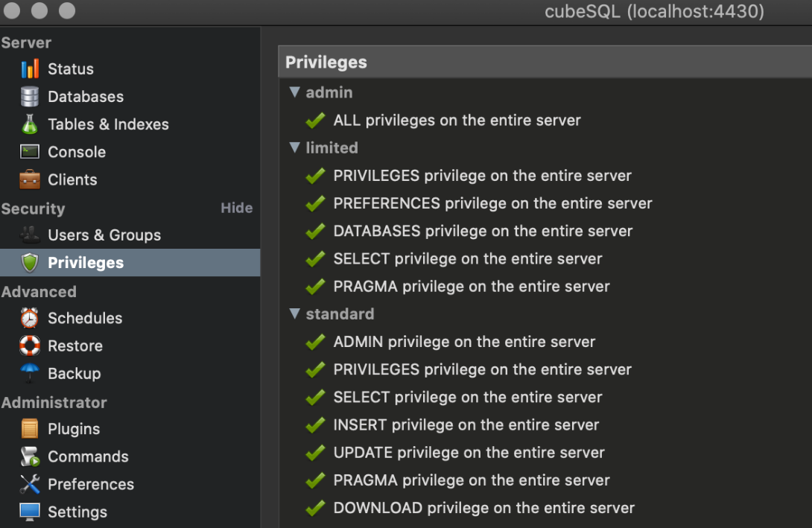
Task: Click the Status bar chart icon
Action: point(30,69)
